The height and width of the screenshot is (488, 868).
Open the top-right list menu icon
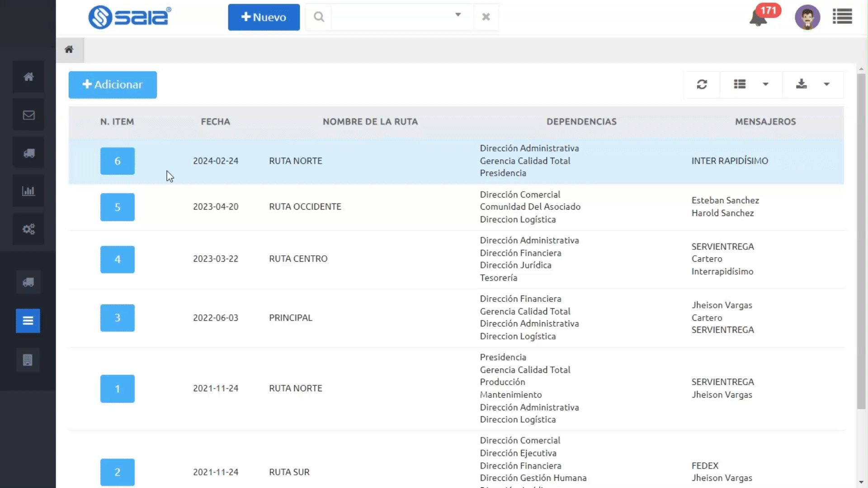pyautogui.click(x=842, y=17)
